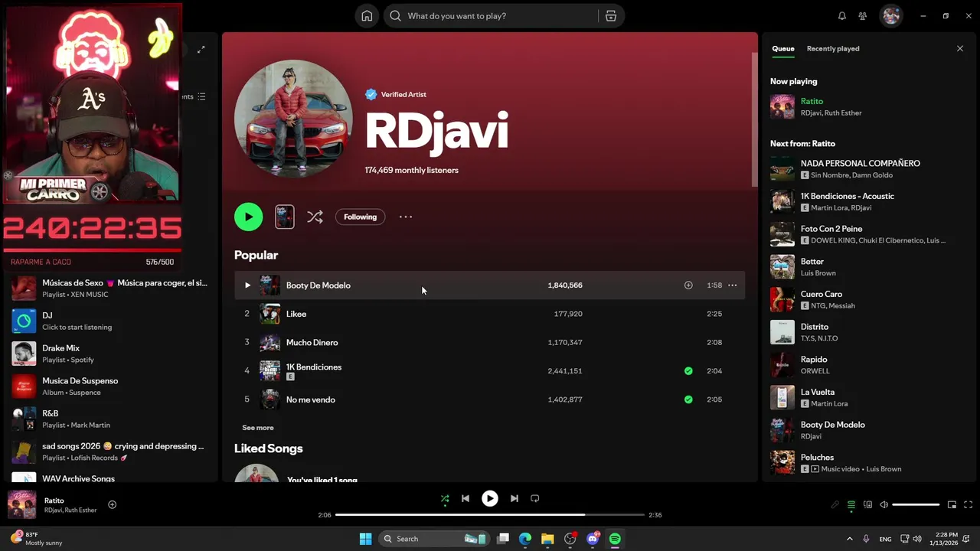This screenshot has width=980, height=551.
Task: Remove No me vendo via its green saved checkmark
Action: (x=688, y=399)
